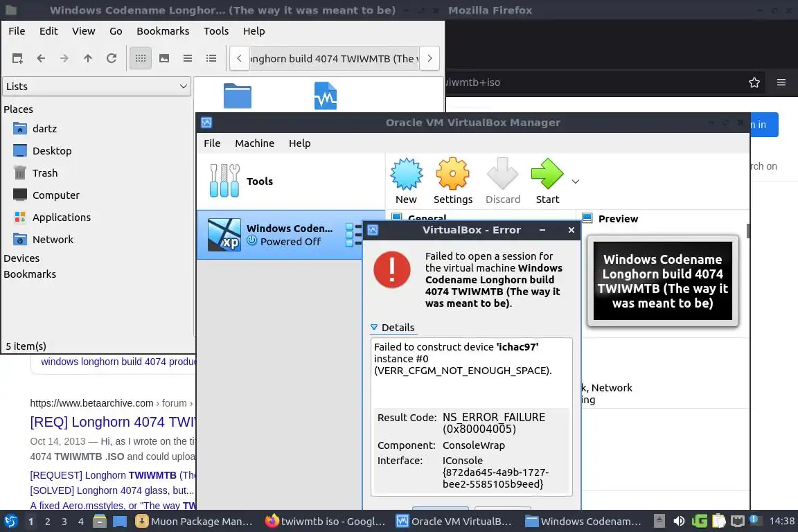Open virtual machine Settings

(453, 181)
